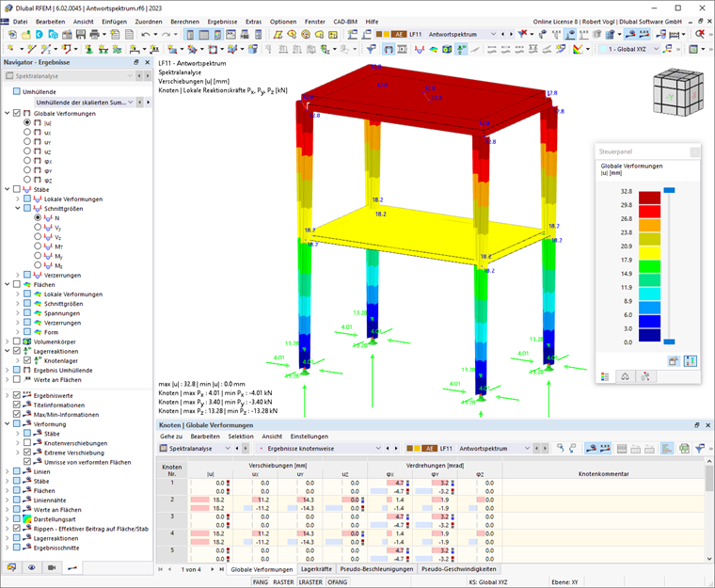This screenshot has width=715, height=588.
Task: Click the Save floppy disk icon
Action: coord(81,34)
